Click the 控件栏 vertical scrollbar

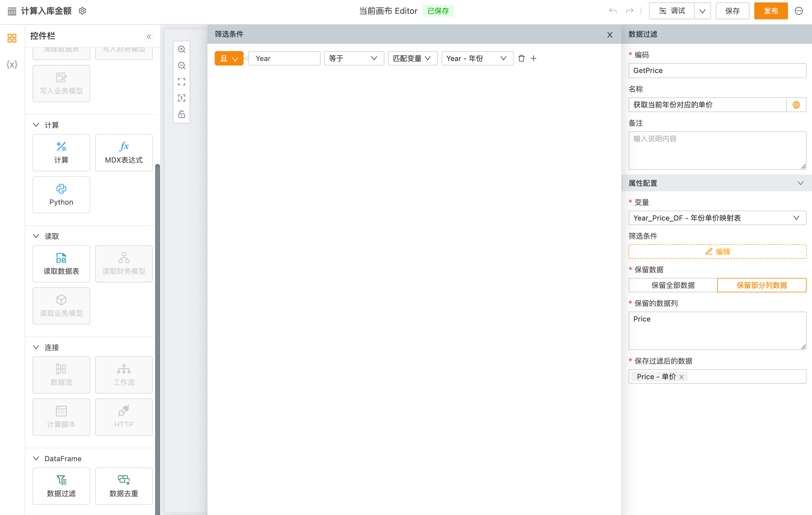[x=158, y=340]
